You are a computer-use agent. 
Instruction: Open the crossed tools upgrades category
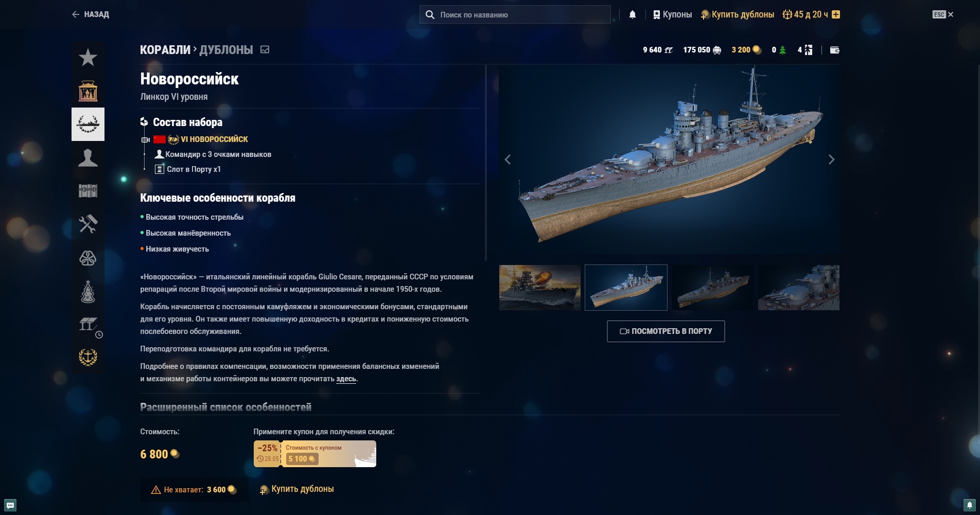[x=88, y=224]
